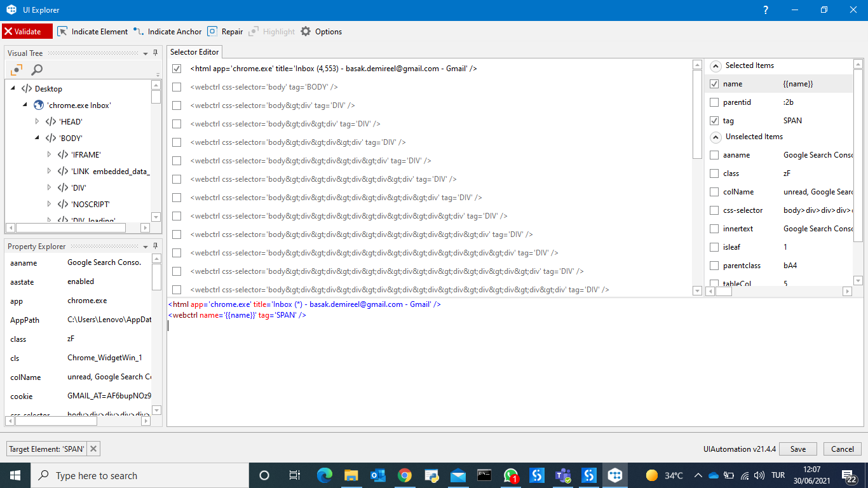Switch to Google Chrome on the taskbar
The height and width of the screenshot is (488, 868).
click(x=405, y=475)
